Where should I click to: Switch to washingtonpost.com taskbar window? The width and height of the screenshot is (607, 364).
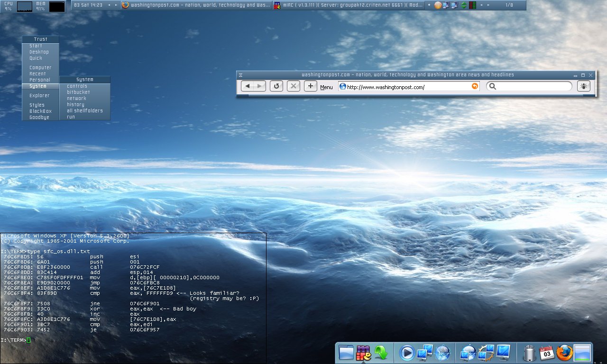pyautogui.click(x=196, y=5)
